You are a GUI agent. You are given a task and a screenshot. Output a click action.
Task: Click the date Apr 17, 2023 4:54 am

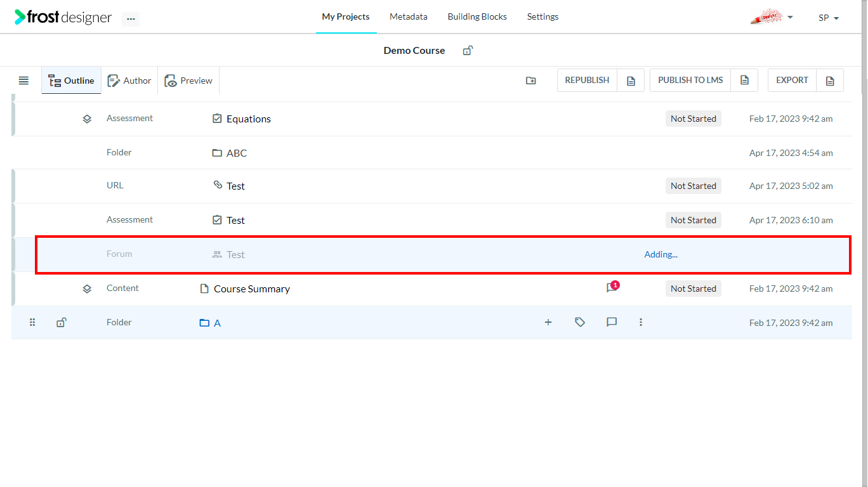(791, 153)
